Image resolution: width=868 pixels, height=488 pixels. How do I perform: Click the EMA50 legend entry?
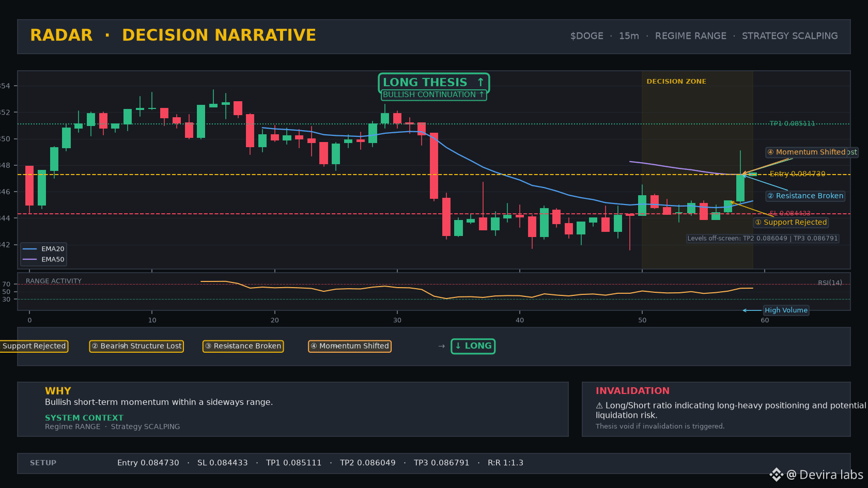[44, 259]
